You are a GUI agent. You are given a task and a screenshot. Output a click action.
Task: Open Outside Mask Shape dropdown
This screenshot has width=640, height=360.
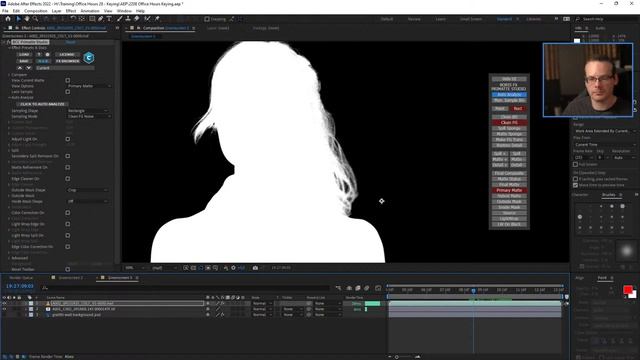coord(87,190)
